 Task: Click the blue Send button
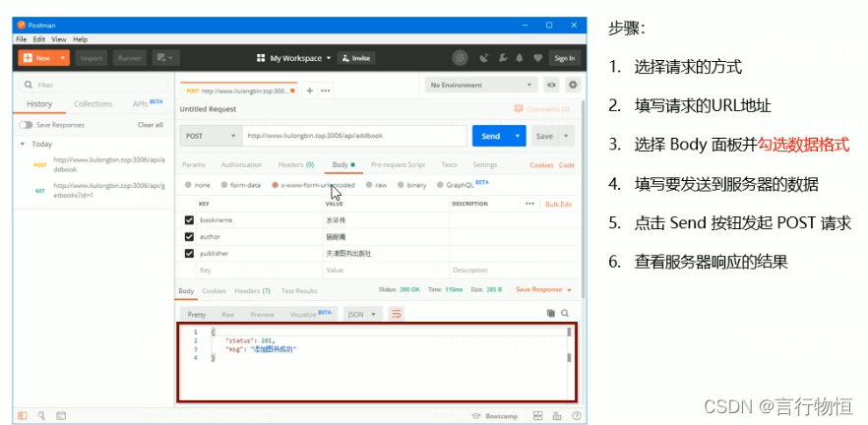490,136
